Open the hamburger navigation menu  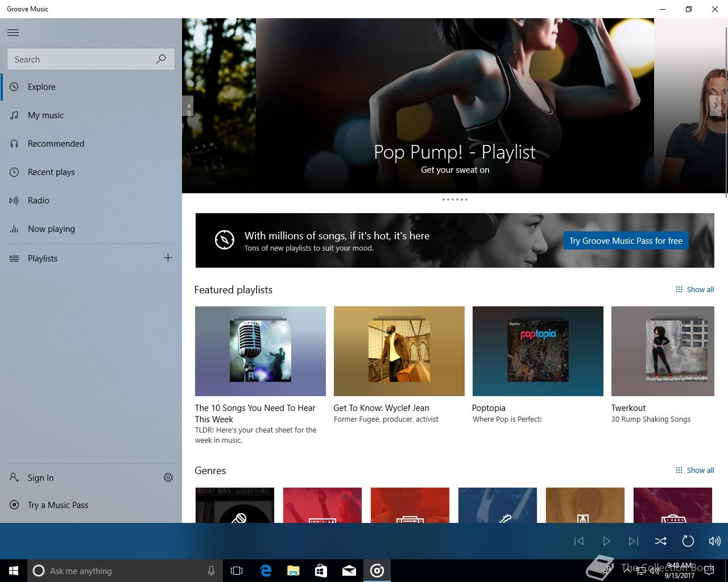(x=13, y=32)
